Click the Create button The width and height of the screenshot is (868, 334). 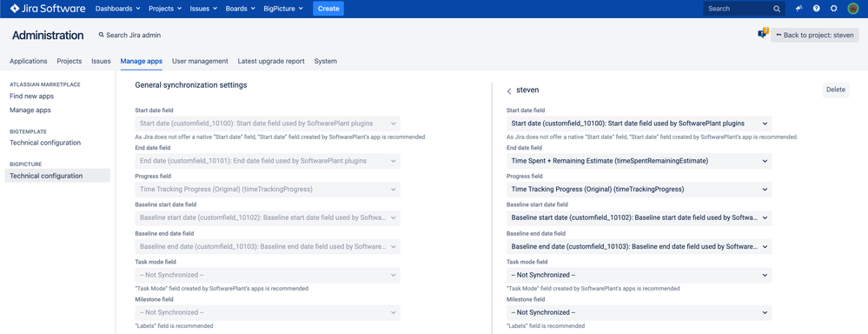328,9
